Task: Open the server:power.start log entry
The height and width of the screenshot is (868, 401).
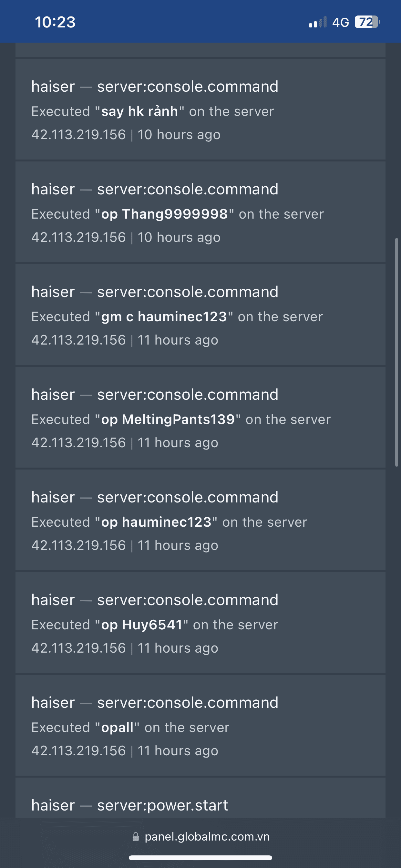Action: (162, 806)
